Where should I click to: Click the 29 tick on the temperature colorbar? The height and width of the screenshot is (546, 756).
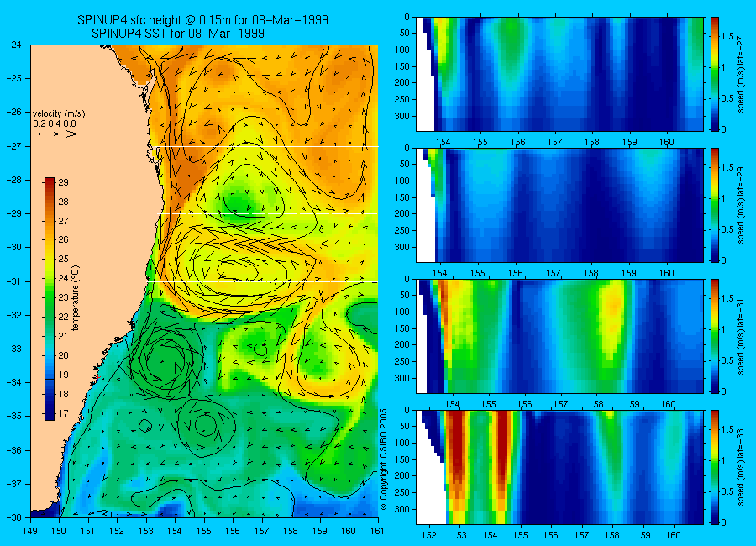point(63,182)
